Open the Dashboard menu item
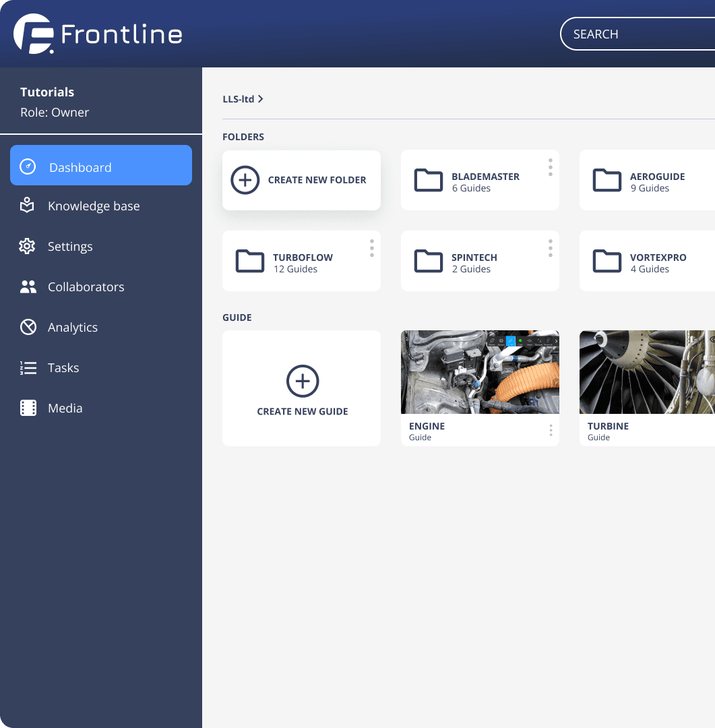Viewport: 715px width, 728px height. point(101,165)
